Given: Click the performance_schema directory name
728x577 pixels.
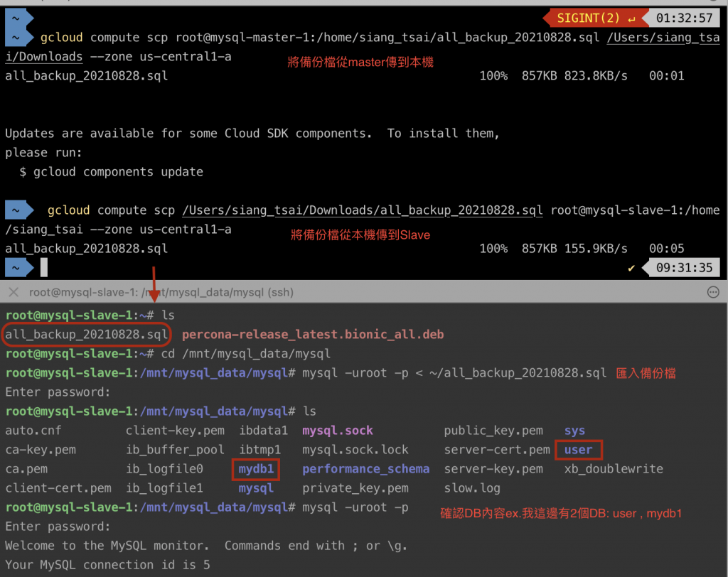Looking at the screenshot, I should 366,469.
